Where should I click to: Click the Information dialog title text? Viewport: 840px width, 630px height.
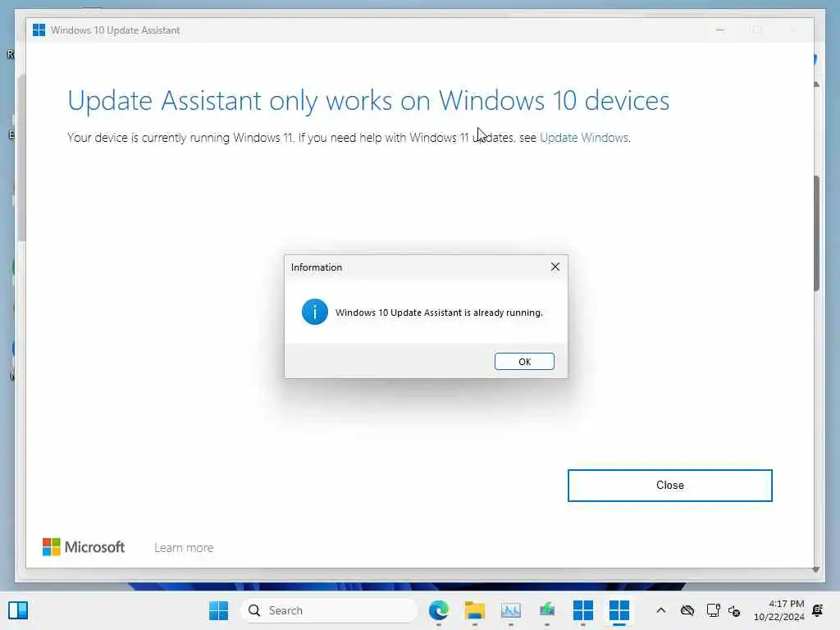[x=316, y=267]
